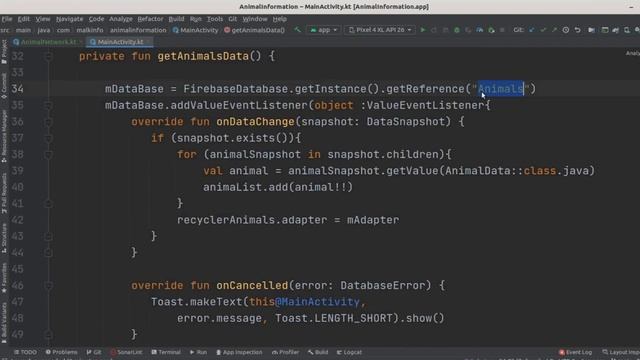Viewport: 640px width, 360px height.
Task: Open Git history clock icon
Action: tap(566, 30)
